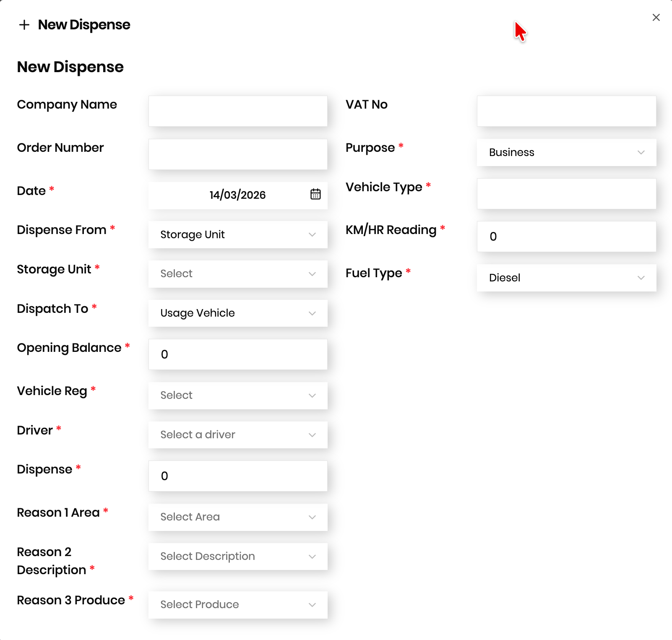Open the Select Description dropdown
672x640 pixels.
pos(238,557)
